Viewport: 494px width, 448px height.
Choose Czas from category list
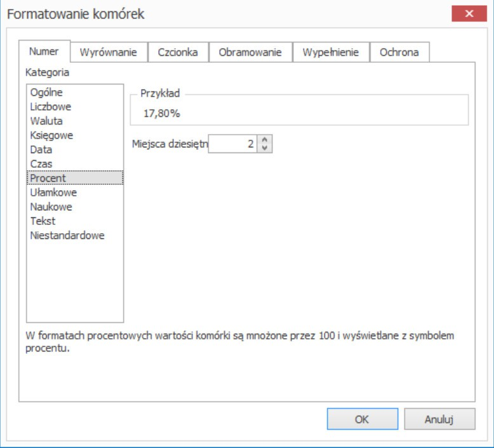pos(41,164)
